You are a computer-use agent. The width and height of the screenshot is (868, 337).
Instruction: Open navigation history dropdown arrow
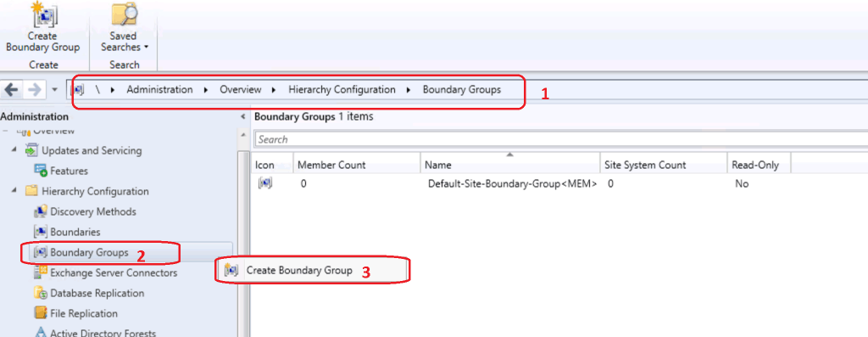click(x=54, y=90)
